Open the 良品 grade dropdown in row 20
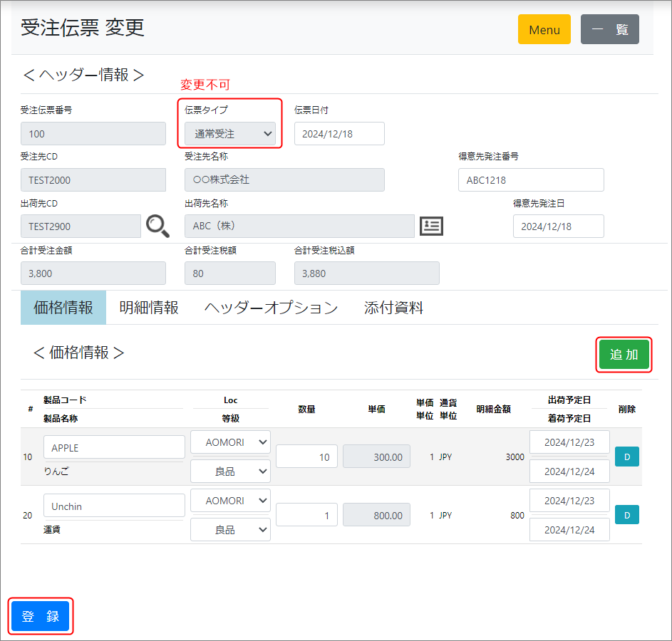672x641 pixels. (230, 529)
